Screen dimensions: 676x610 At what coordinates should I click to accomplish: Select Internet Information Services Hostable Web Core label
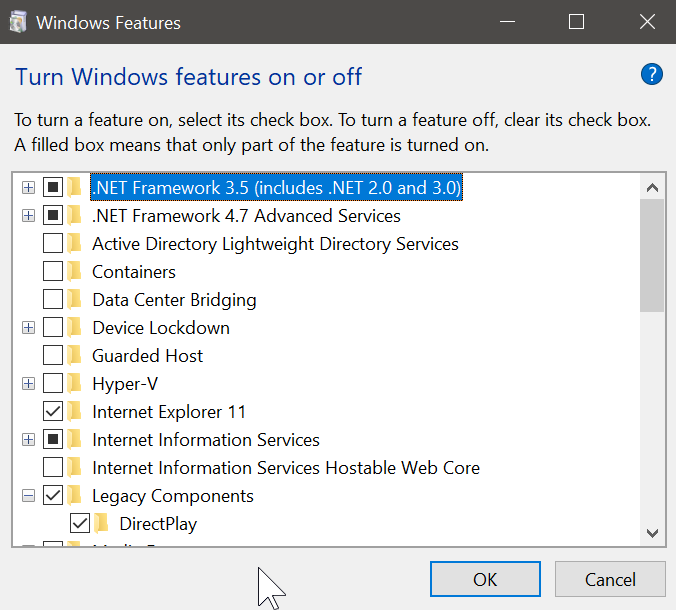(x=286, y=468)
